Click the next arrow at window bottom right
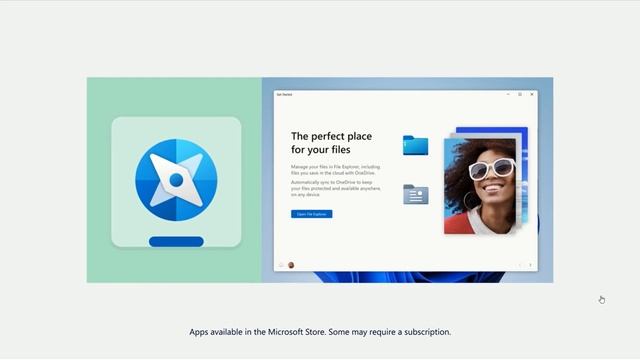The image size is (640, 360). (x=530, y=265)
